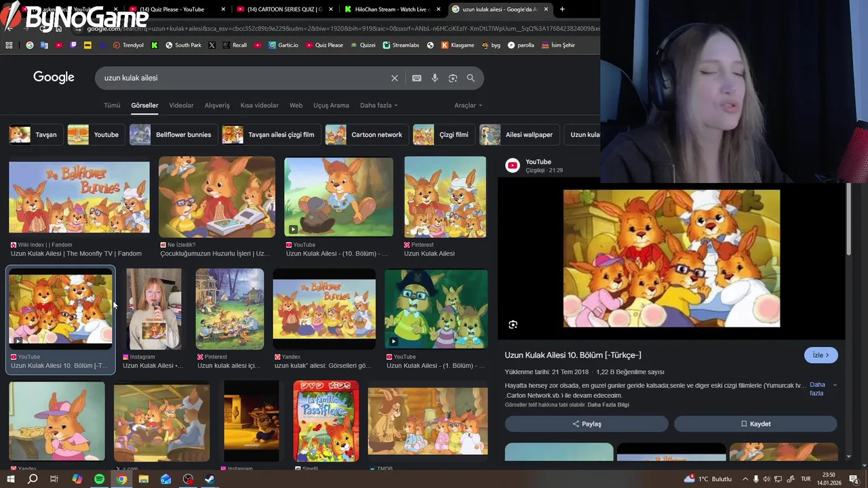Switch to the Web tab
This screenshot has height=488, width=868.
296,106
